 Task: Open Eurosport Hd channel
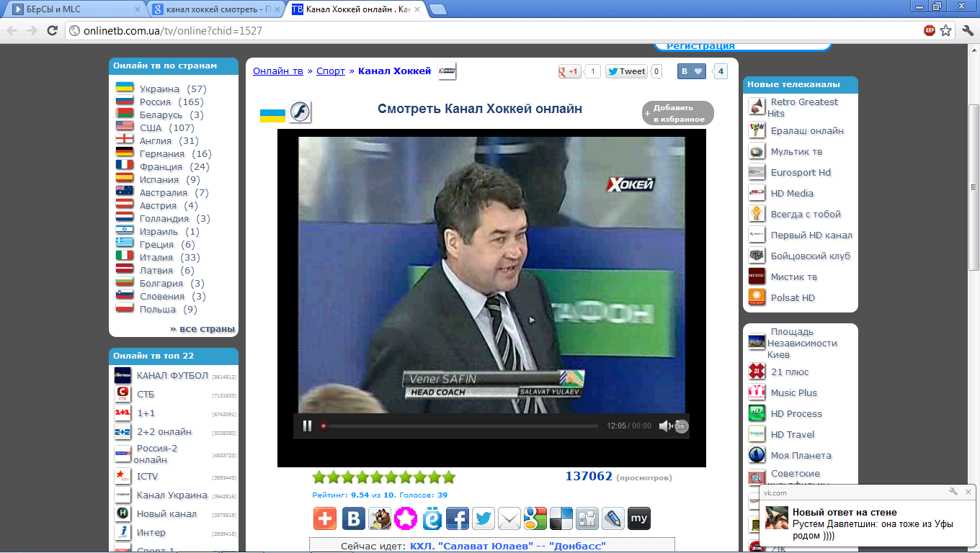pos(801,172)
